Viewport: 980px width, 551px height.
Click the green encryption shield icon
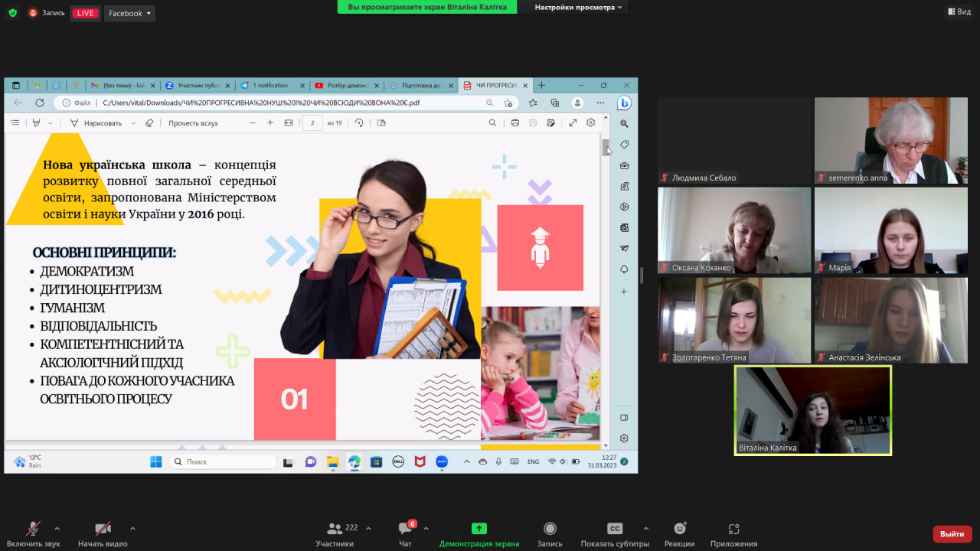click(12, 13)
